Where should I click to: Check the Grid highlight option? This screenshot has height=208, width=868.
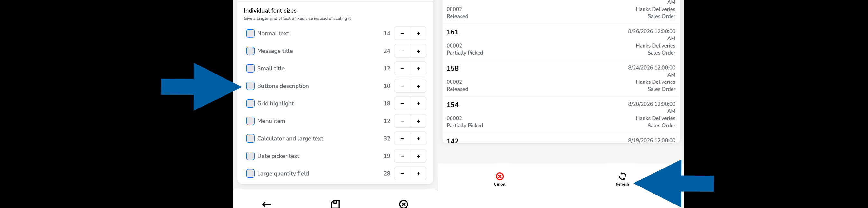click(x=250, y=103)
